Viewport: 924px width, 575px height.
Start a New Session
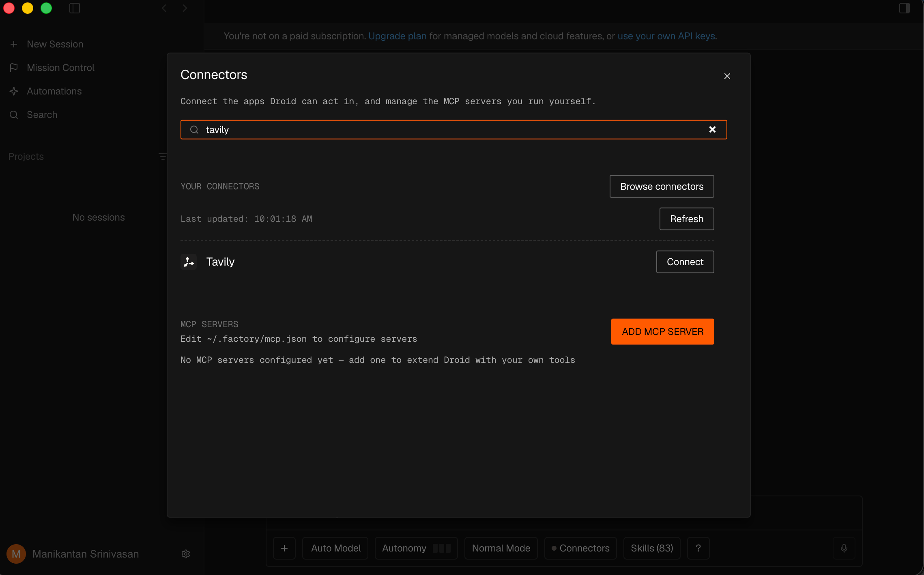(55, 44)
